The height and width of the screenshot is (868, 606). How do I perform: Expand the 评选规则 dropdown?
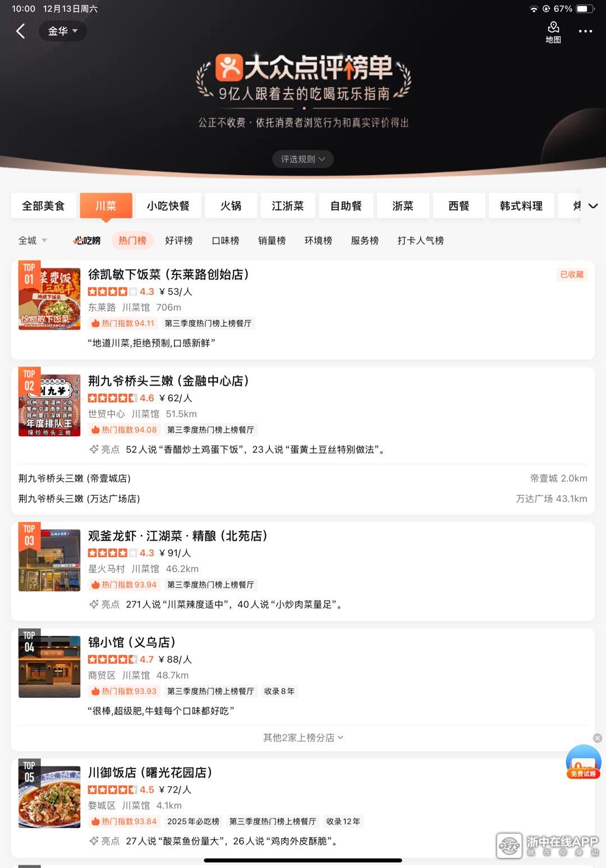[x=303, y=159]
